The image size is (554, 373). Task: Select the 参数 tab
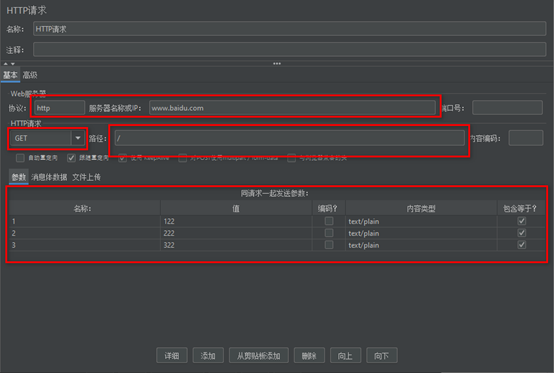pos(19,177)
